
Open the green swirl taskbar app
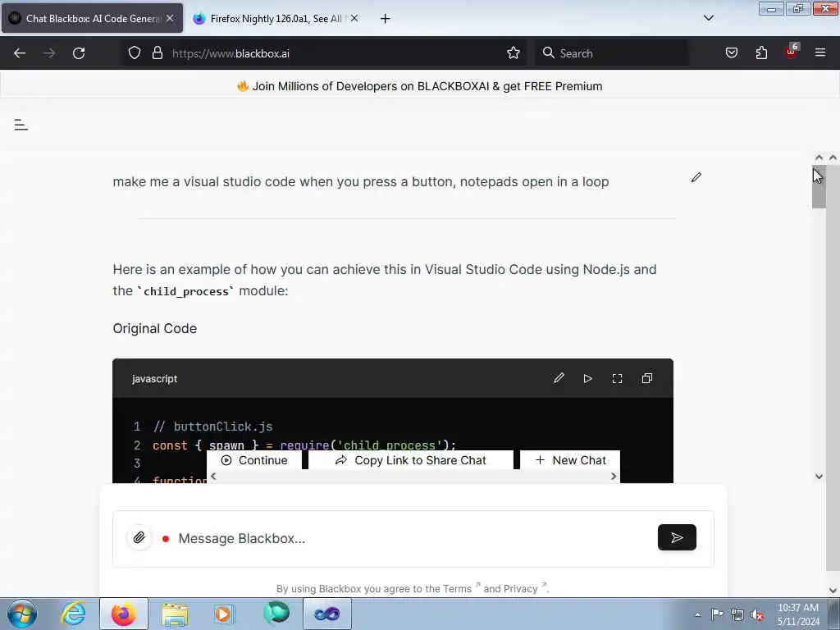pyautogui.click(x=276, y=614)
